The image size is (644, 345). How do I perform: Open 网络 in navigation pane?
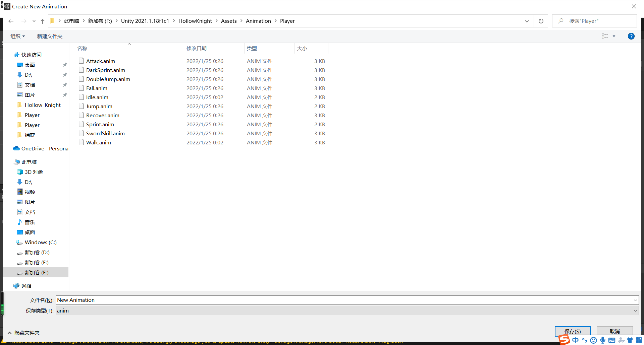point(26,286)
